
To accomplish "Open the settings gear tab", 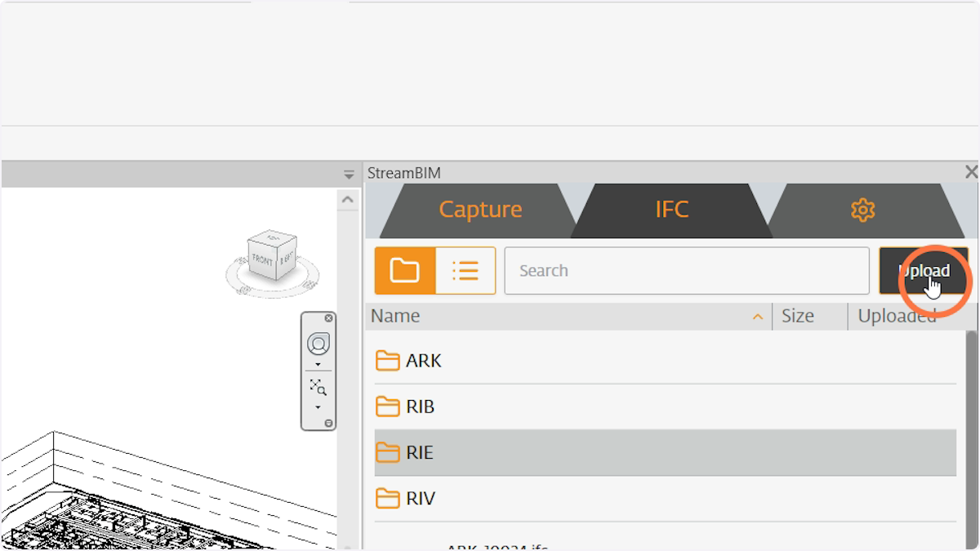I will pos(863,210).
